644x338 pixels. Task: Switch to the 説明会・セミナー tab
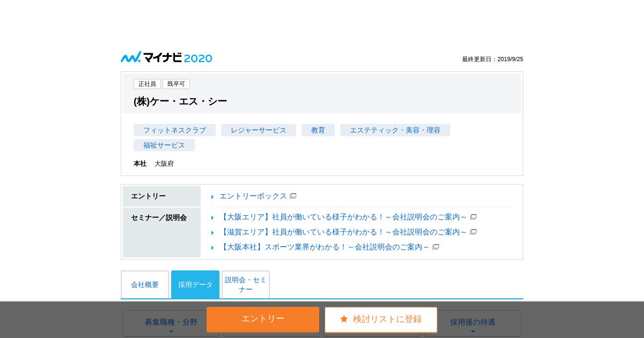coord(246,285)
